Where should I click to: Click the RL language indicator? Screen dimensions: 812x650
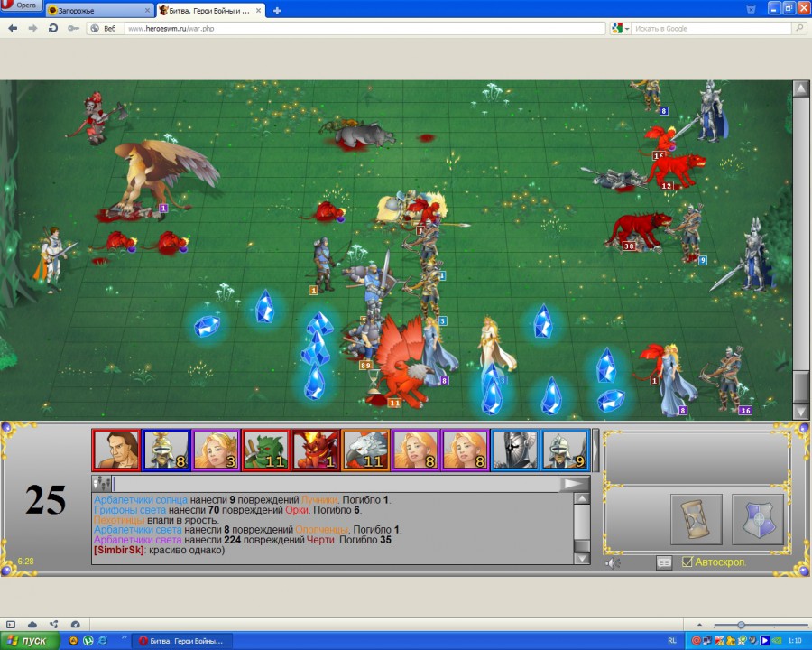tap(671, 641)
